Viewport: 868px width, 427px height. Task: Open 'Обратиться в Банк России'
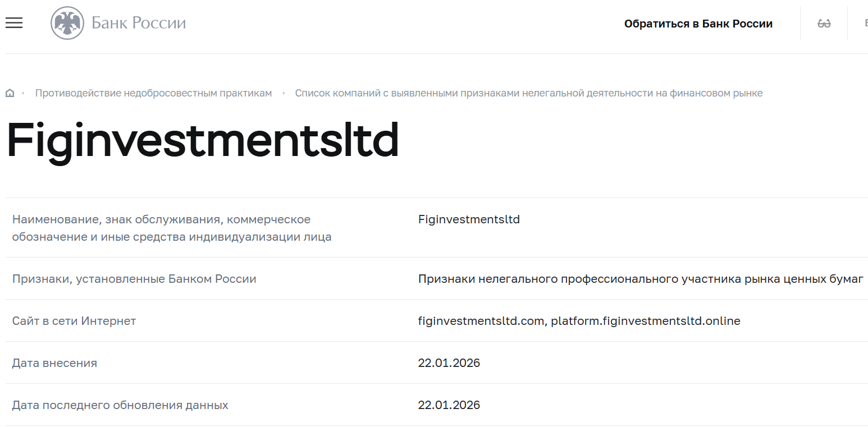[698, 24]
